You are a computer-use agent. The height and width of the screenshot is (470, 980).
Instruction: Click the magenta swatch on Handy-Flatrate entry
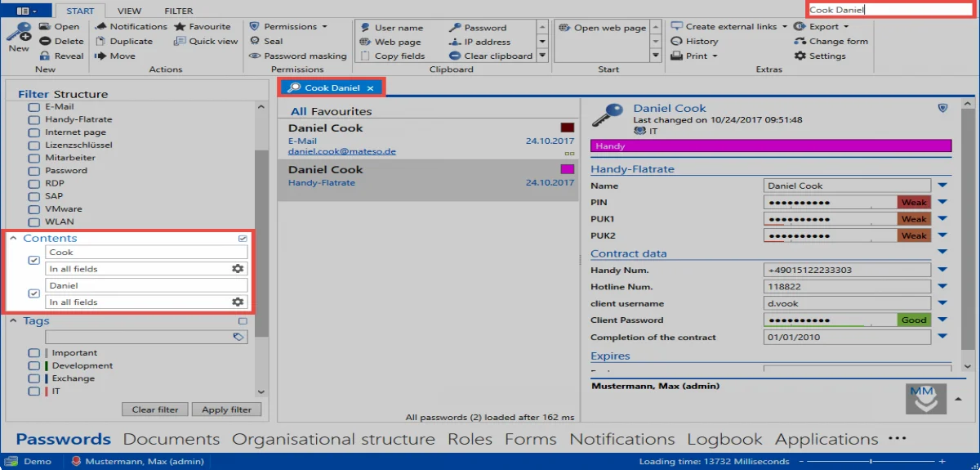pyautogui.click(x=567, y=169)
